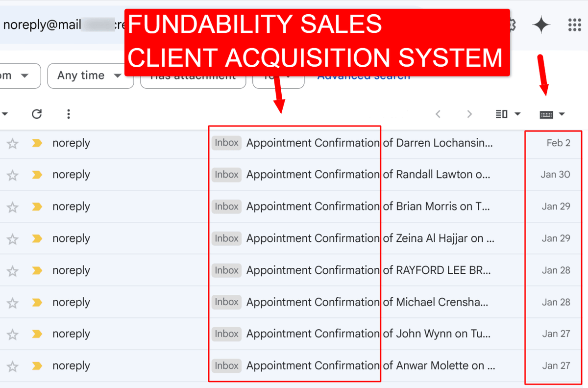Refresh the email list

[x=37, y=114]
